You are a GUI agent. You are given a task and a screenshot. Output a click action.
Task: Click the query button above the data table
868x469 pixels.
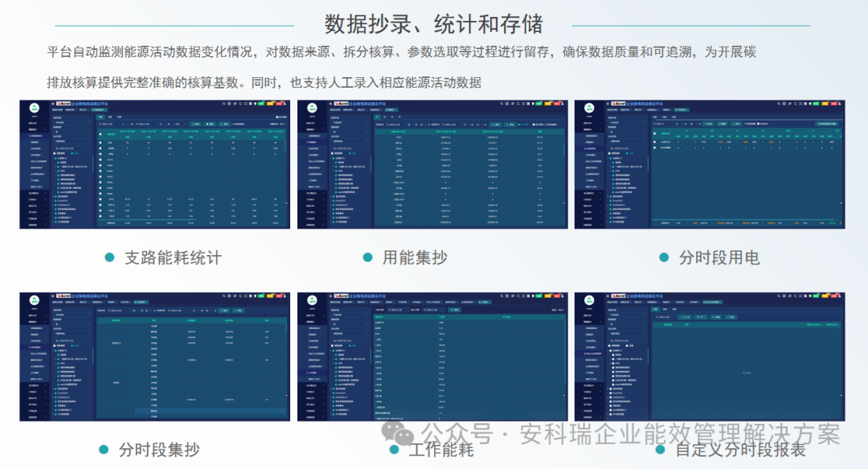click(x=194, y=124)
